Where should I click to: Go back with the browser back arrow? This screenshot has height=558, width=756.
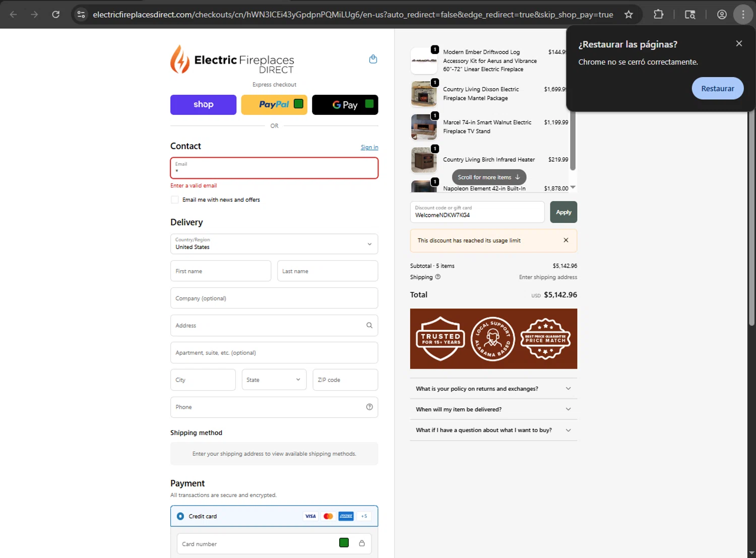click(14, 15)
